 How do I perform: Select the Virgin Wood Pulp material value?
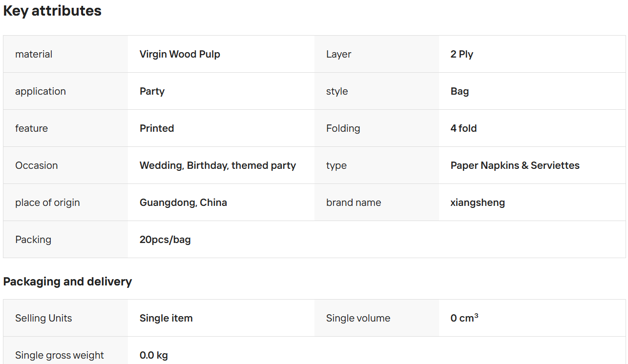tap(180, 54)
